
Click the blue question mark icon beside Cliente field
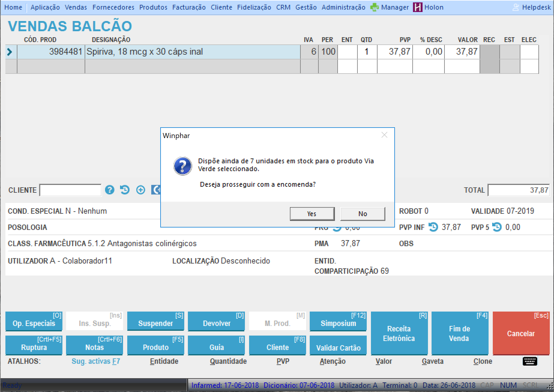pos(110,190)
